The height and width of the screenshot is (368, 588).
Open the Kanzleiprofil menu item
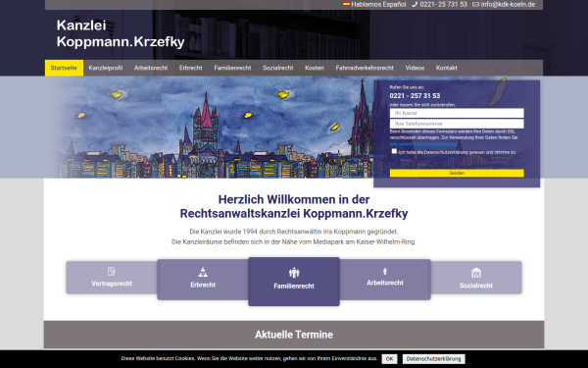tap(106, 68)
